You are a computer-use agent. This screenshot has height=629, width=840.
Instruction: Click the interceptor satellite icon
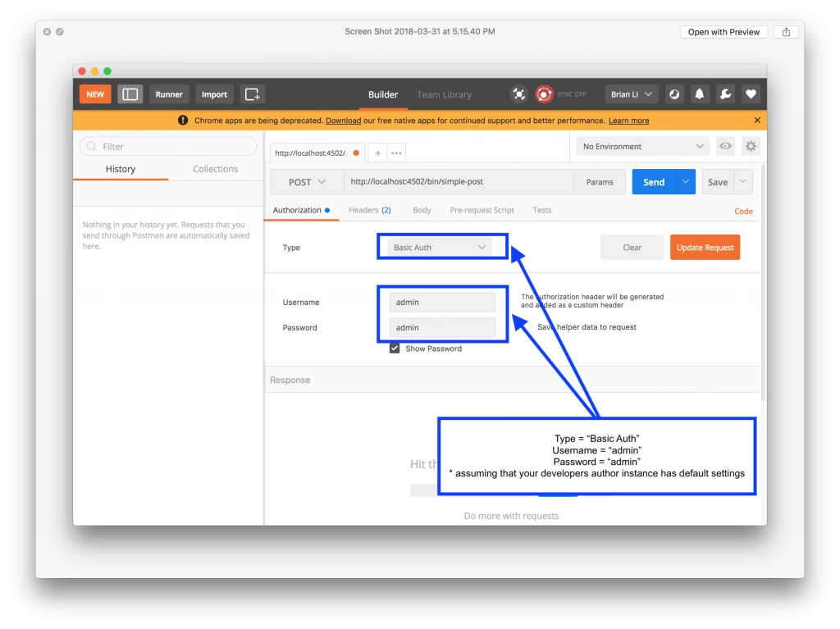click(x=518, y=94)
